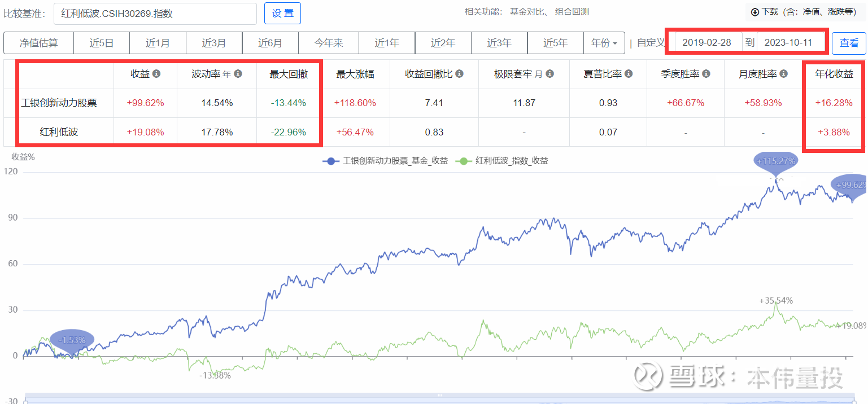The image size is (868, 404).
Task: Click the -1.53% low marker bubble
Action: pos(72,340)
